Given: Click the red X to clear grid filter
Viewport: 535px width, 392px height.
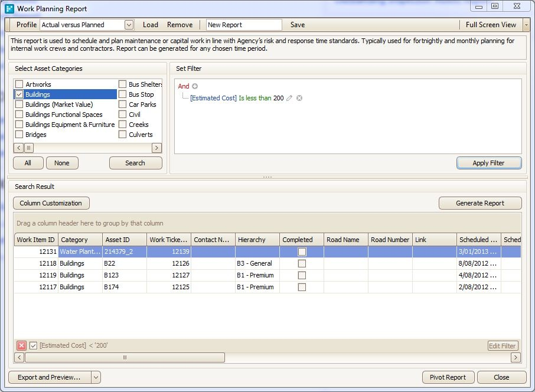Looking at the screenshot, I should 21,345.
